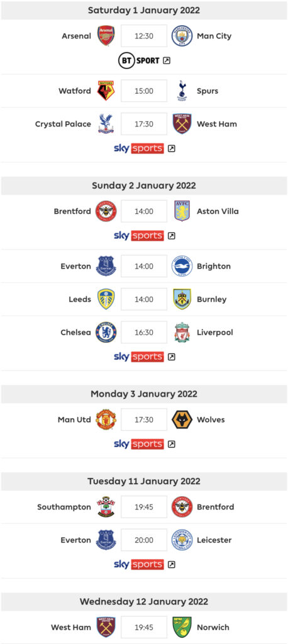288x644 pixels.
Task: Open BT Sport external link icon
Action: click(x=167, y=61)
